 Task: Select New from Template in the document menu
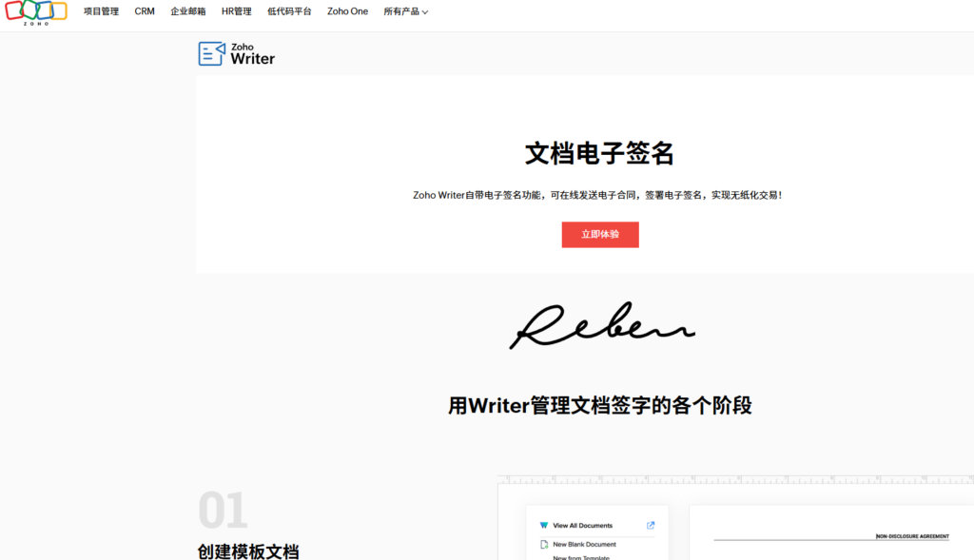(x=584, y=557)
